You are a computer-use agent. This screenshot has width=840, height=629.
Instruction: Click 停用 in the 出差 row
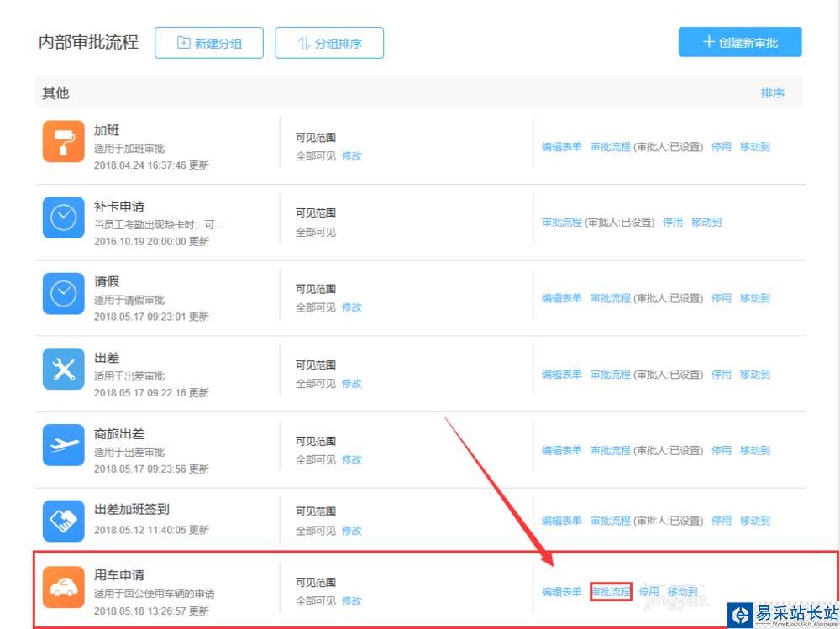pyautogui.click(x=721, y=375)
